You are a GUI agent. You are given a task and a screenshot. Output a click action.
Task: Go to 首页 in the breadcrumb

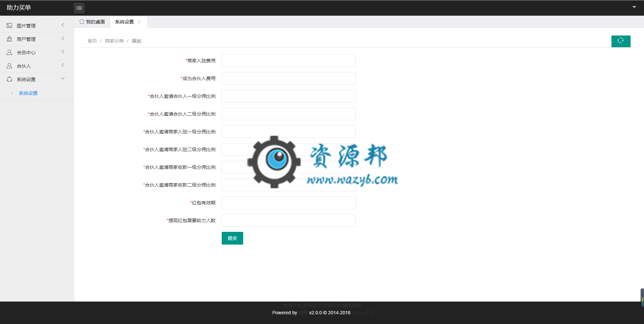92,41
